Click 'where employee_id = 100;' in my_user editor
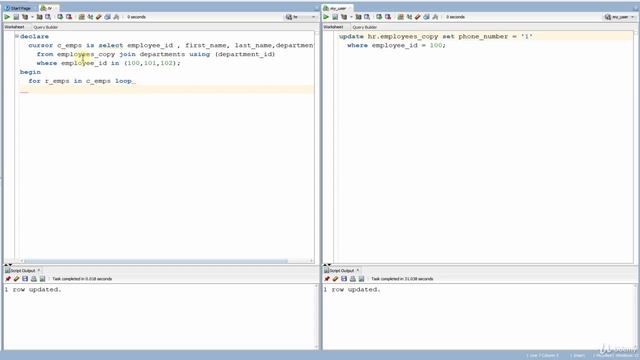This screenshot has width=640, height=360. tap(396, 45)
